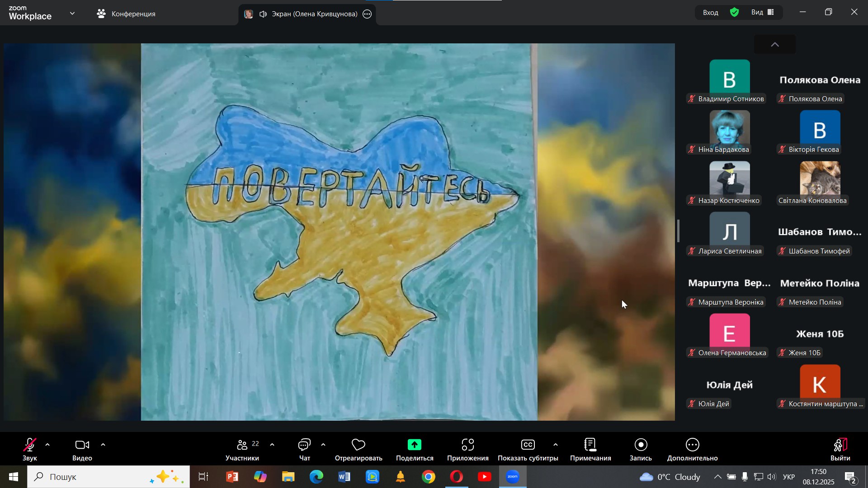
Task: Expand audio options arrow next to Звук
Action: tap(47, 445)
